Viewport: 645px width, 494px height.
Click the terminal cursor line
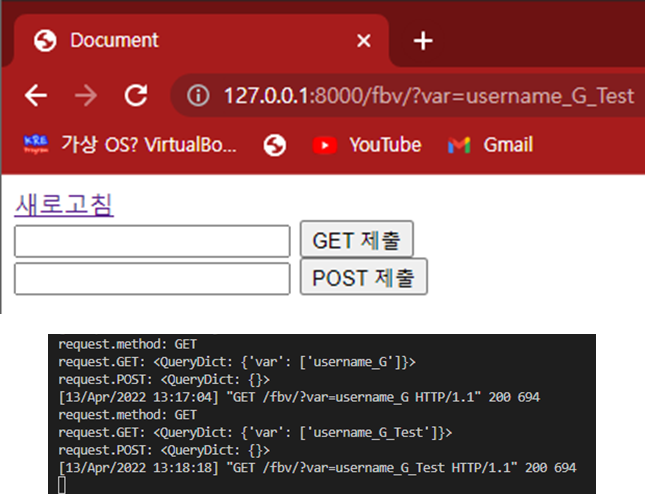point(62,485)
